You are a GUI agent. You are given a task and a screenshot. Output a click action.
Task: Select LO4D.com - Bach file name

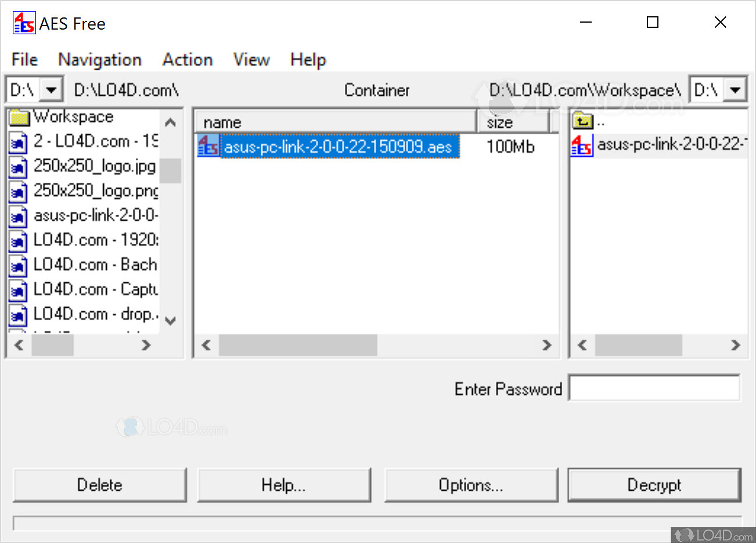click(x=95, y=265)
